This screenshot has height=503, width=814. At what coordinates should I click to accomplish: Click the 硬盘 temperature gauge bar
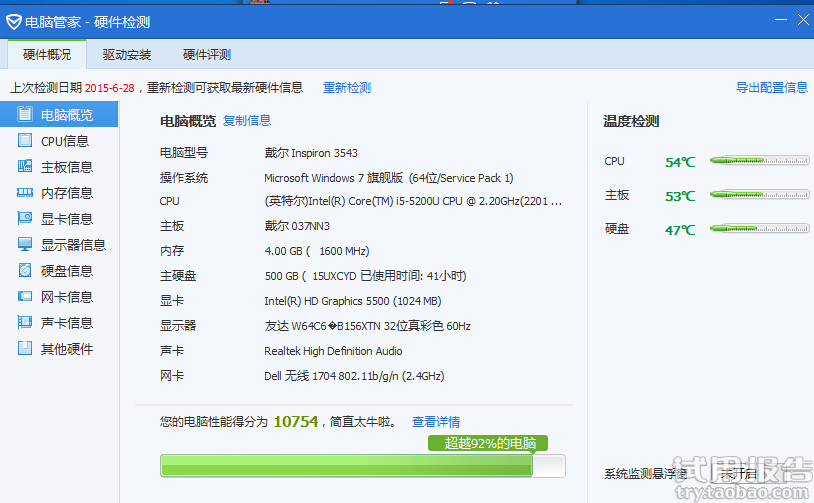pyautogui.click(x=759, y=228)
